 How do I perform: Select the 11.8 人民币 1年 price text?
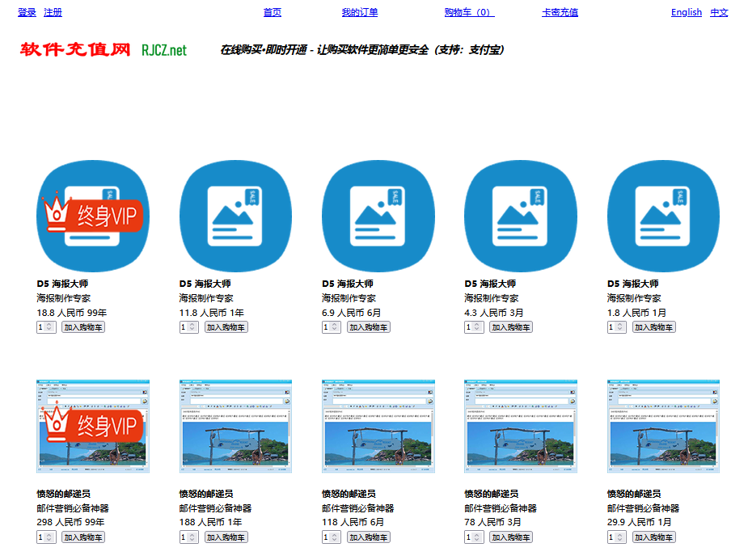[212, 313]
